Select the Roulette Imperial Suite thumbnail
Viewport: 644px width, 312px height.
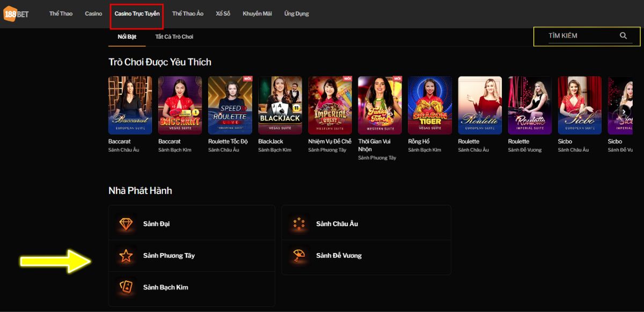tap(530, 105)
